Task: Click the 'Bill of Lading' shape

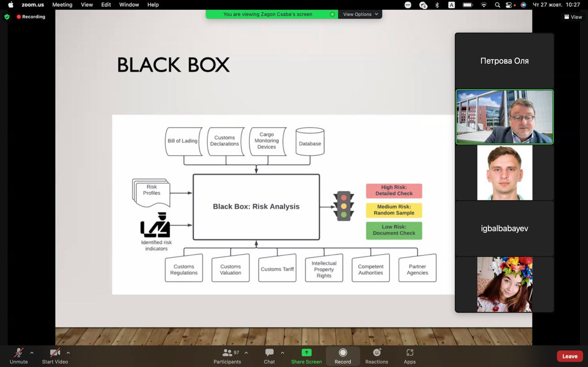Action: (184, 141)
